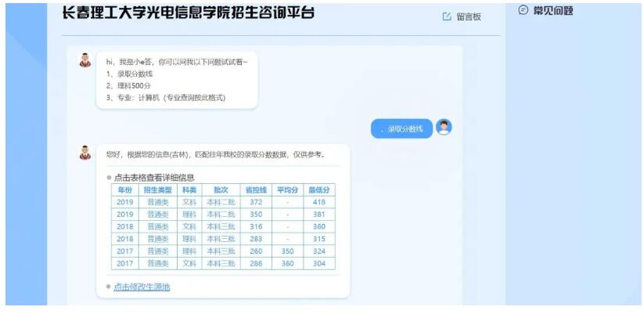Click the 省控线 column header

coord(256,189)
